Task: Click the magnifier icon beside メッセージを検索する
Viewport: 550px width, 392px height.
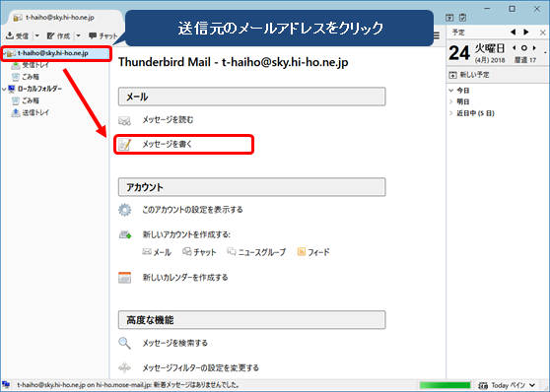Action: click(124, 343)
